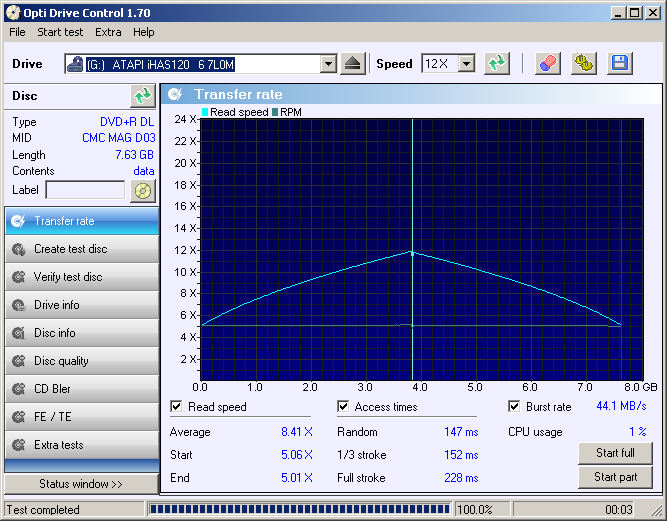
Task: Click the 152 ms 1/3 stroke value
Action: (462, 455)
